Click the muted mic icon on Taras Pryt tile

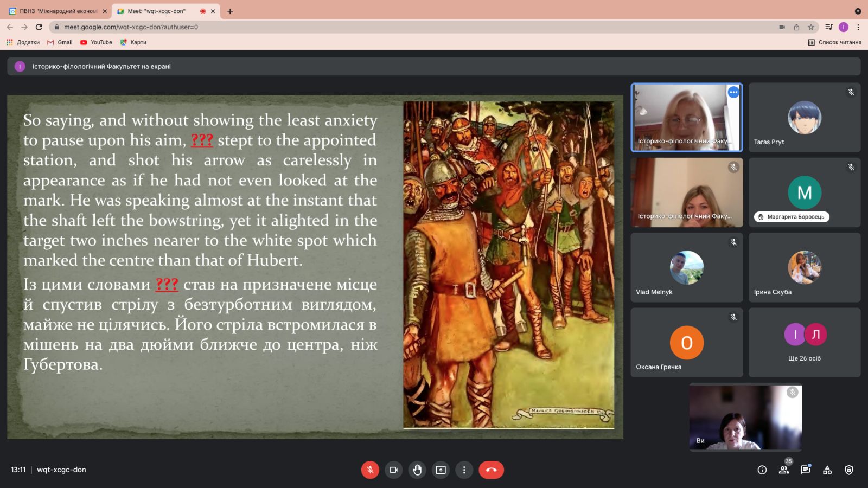click(851, 92)
